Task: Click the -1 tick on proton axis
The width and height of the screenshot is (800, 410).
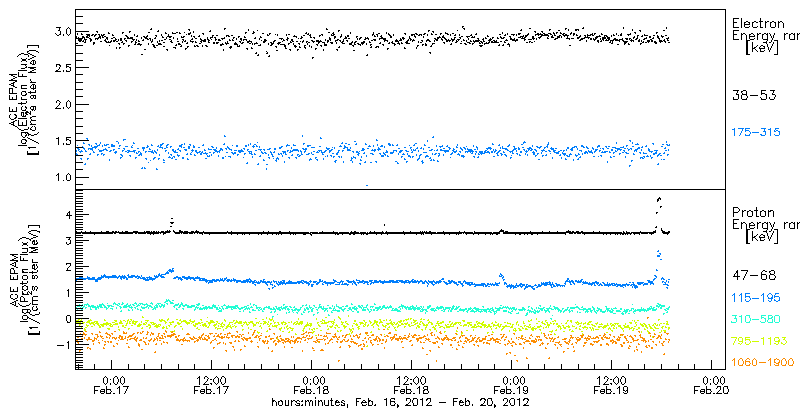Action: click(x=62, y=344)
